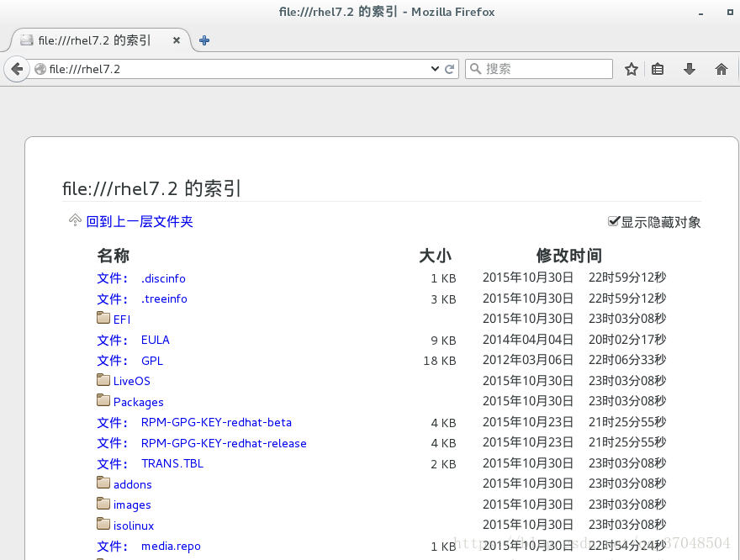Image resolution: width=740 pixels, height=560 pixels.
Task: Click the page heading file:///rhel7.2 的索引
Action: pyautogui.click(x=151, y=188)
